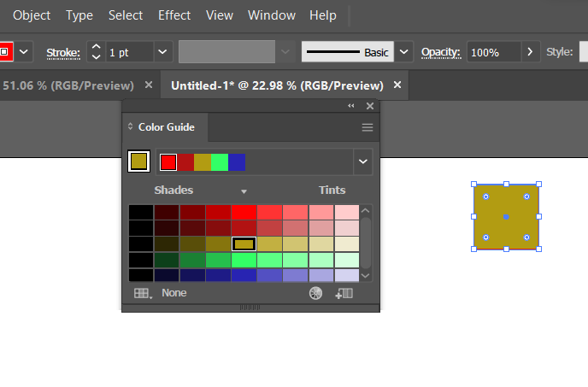Screen dimensions: 588x387
Task: Open the Object menu
Action: [32, 15]
